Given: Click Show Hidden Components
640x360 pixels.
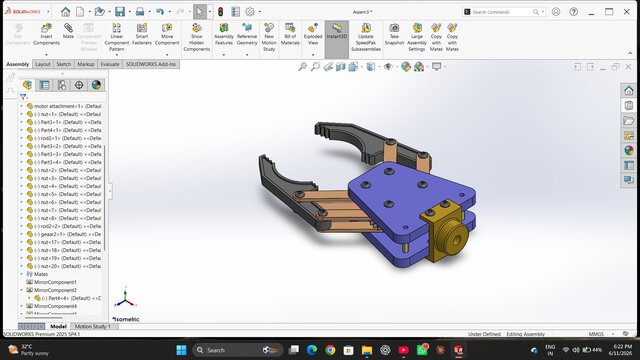Looking at the screenshot, I should [197, 37].
